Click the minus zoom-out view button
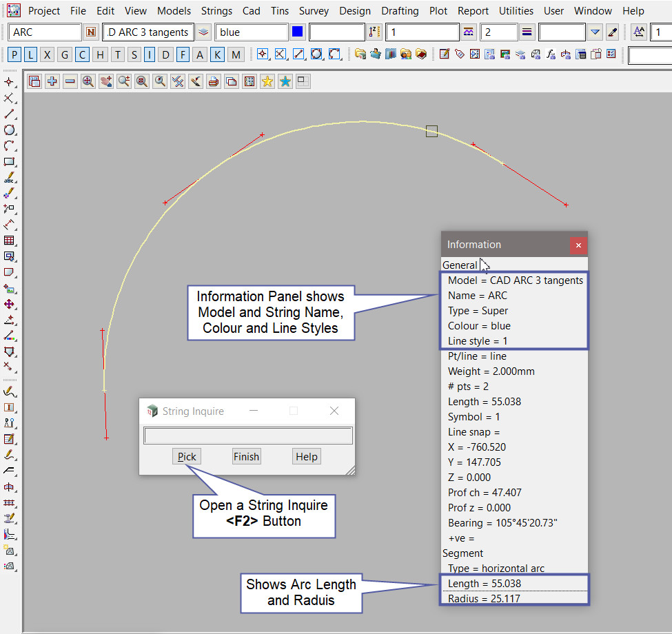Screen dimensions: 672x634 pyautogui.click(x=70, y=81)
